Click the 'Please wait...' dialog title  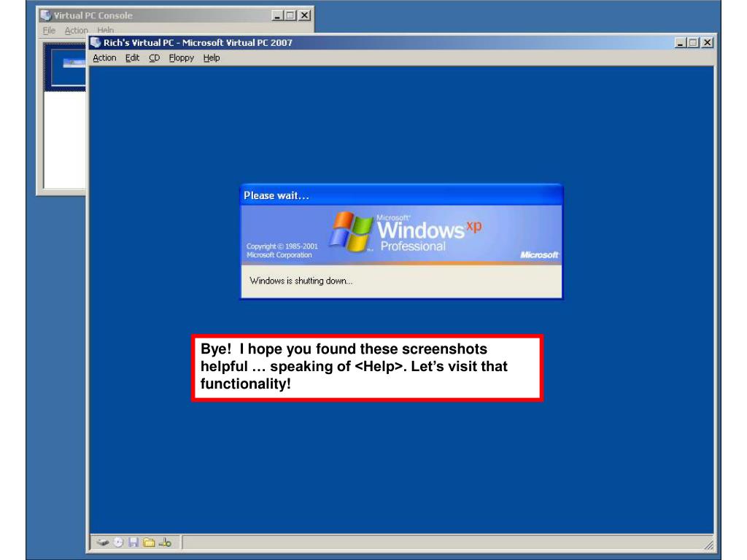tap(276, 195)
